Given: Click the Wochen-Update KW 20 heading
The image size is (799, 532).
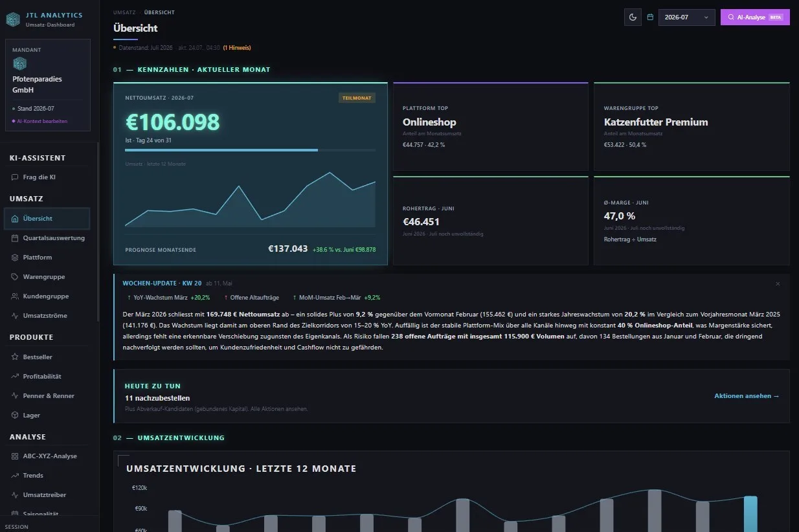Looking at the screenshot, I should [x=162, y=283].
